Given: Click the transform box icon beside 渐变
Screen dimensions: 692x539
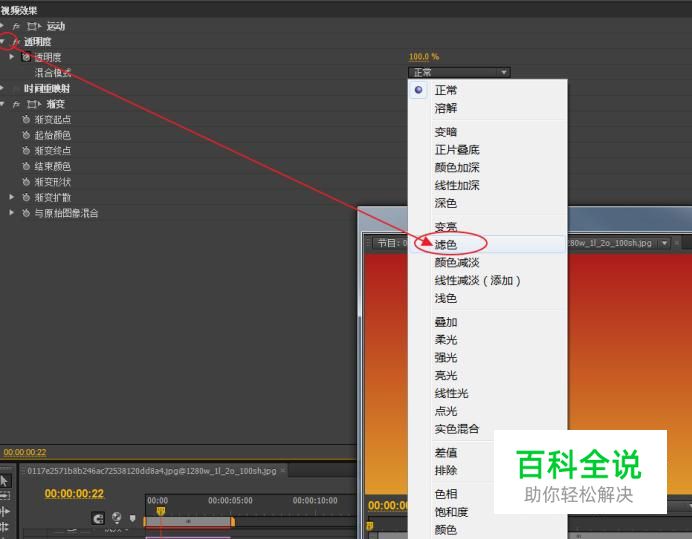Looking at the screenshot, I should point(34,104).
